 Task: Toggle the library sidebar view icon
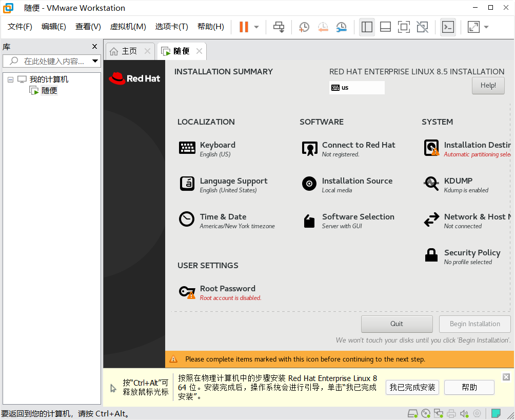pos(367,27)
